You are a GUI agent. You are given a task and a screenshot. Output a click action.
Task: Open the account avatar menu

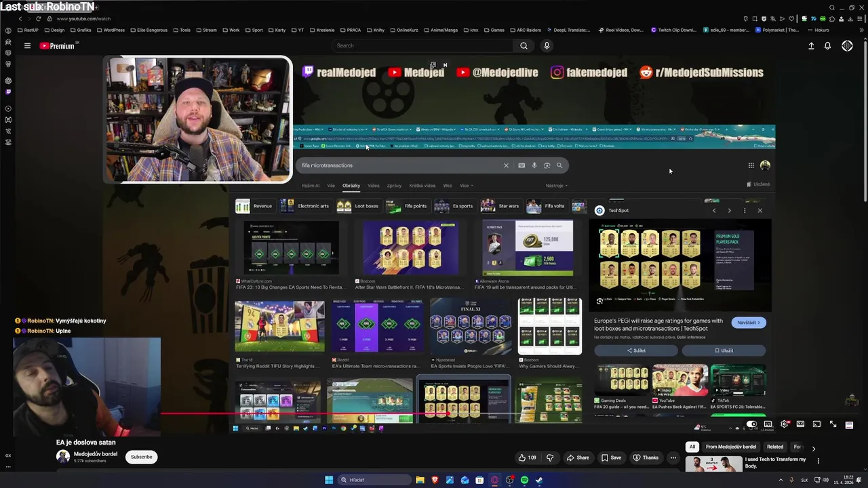click(847, 45)
